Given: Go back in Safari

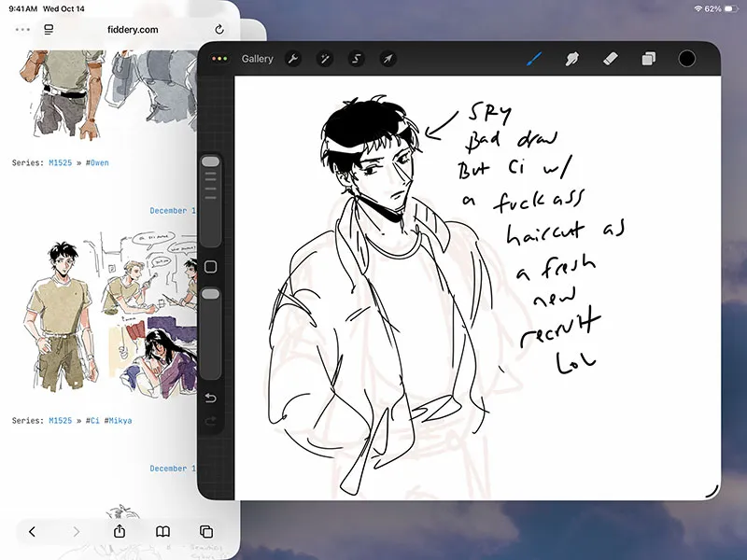Looking at the screenshot, I should 32,531.
